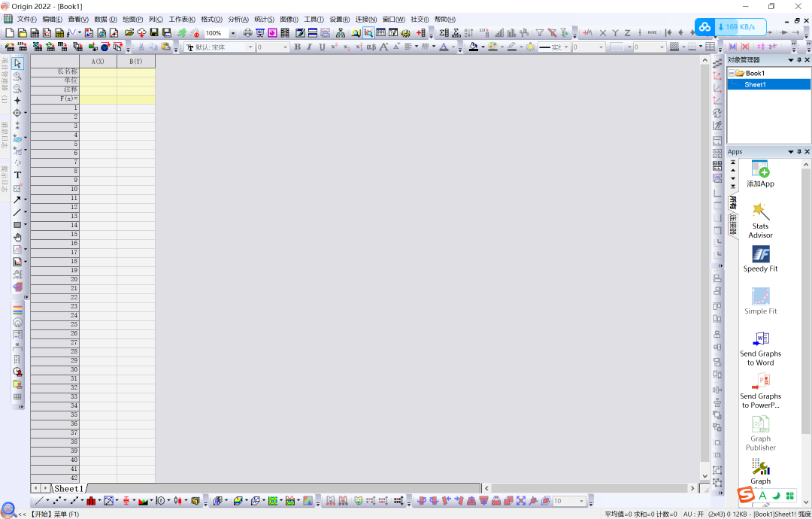Choose the Pan hand tool
812x519 pixels.
17,237
